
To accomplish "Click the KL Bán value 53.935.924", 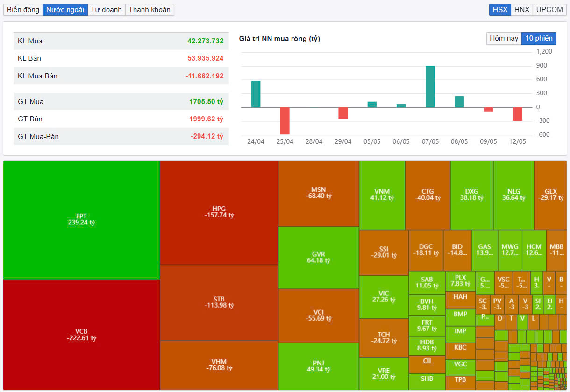I will pos(206,58).
